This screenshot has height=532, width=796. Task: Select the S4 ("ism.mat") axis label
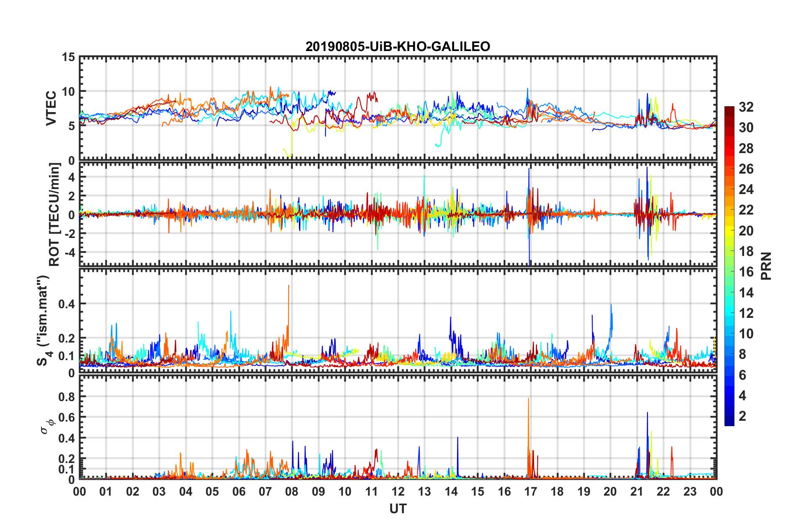point(44,320)
